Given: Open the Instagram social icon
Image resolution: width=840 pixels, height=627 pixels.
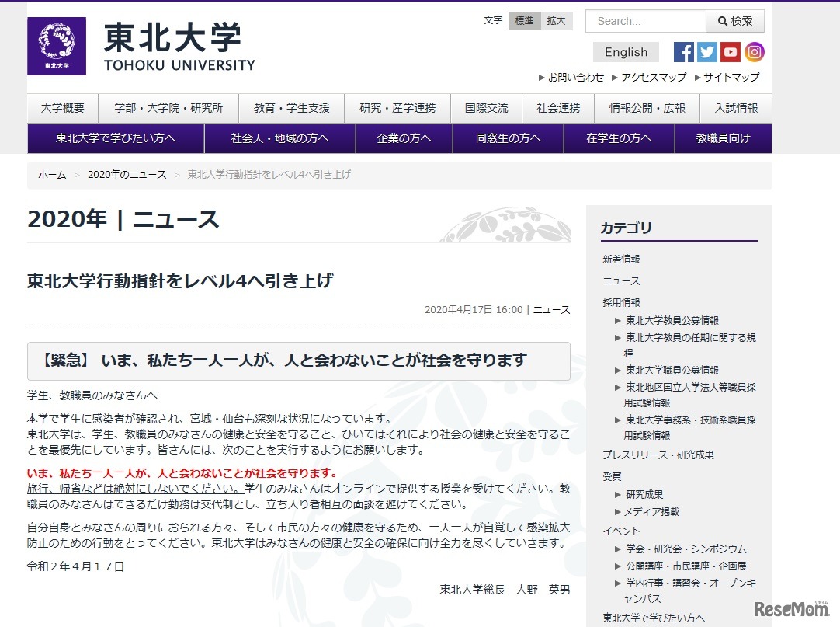Looking at the screenshot, I should [x=754, y=52].
